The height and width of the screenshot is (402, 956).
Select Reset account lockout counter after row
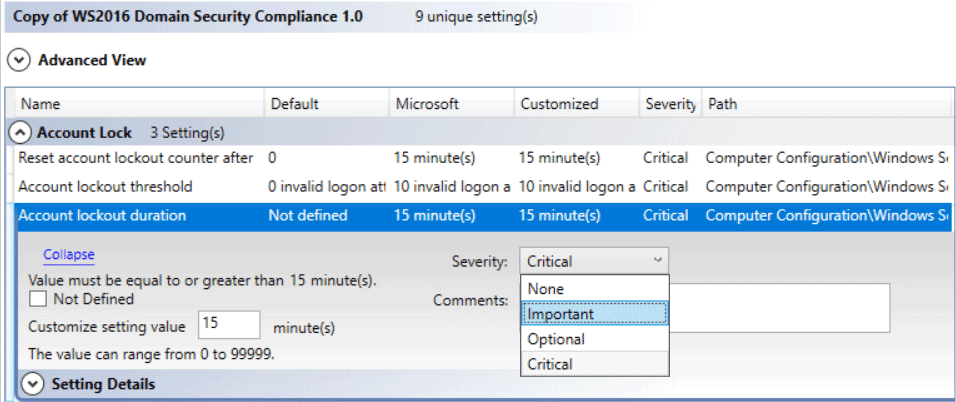483,158
